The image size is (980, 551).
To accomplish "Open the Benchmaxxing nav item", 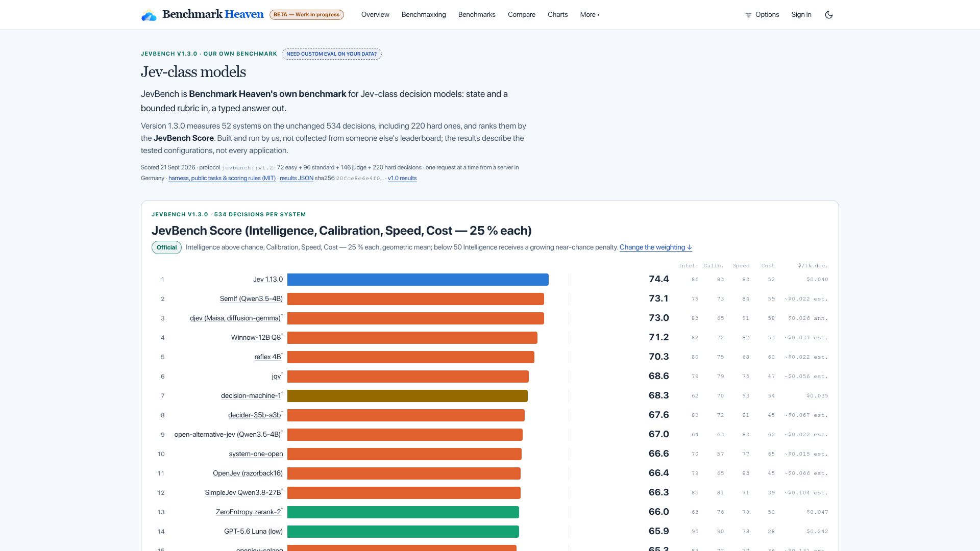I will point(424,15).
